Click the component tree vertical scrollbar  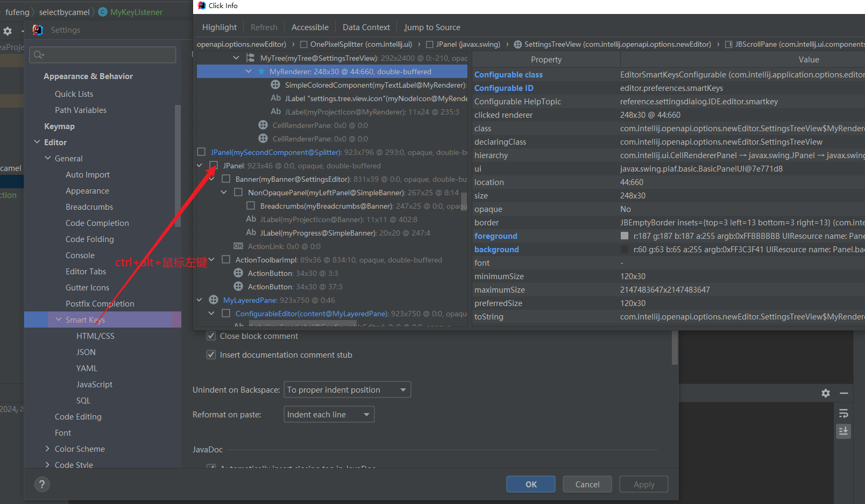pyautogui.click(x=464, y=201)
